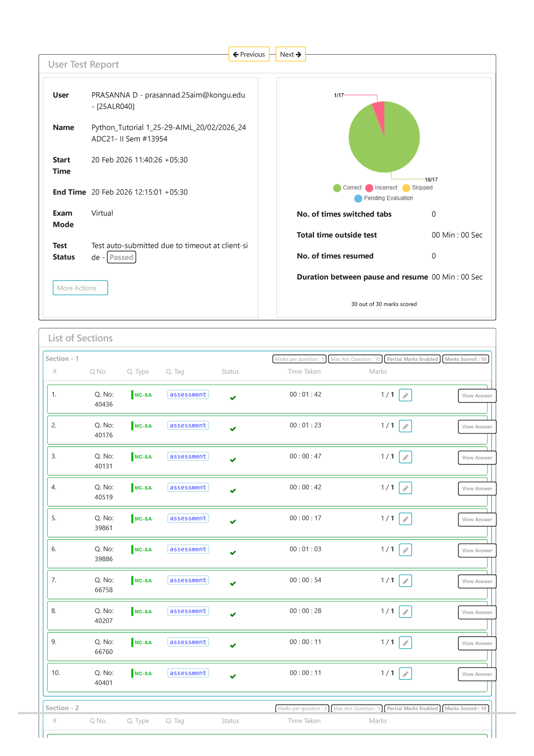Go to the Previous user report

point(249,54)
